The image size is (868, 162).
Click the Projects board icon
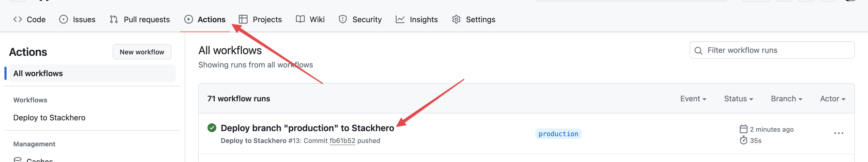(243, 19)
